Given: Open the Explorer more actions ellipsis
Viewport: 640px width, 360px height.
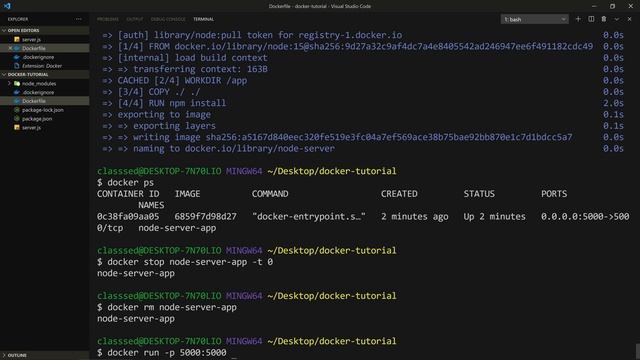Looking at the screenshot, I should (x=78, y=19).
